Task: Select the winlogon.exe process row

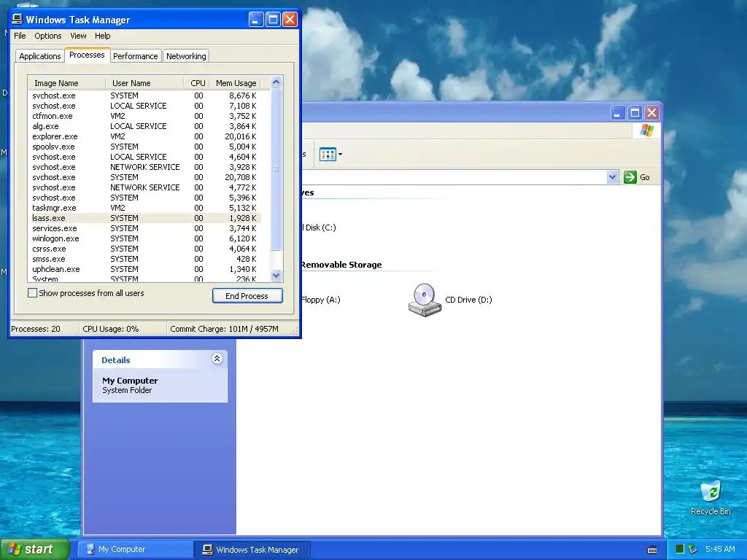Action: pos(144,238)
